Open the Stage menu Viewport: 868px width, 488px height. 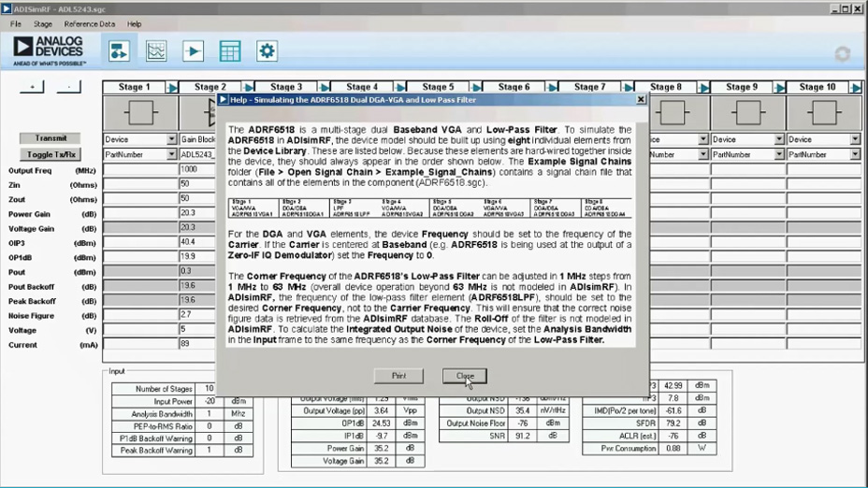pos(43,23)
